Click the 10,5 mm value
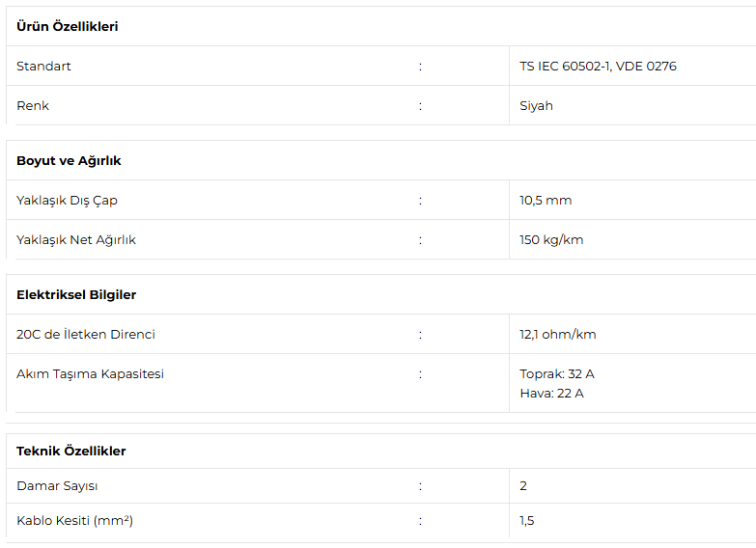 tap(546, 201)
